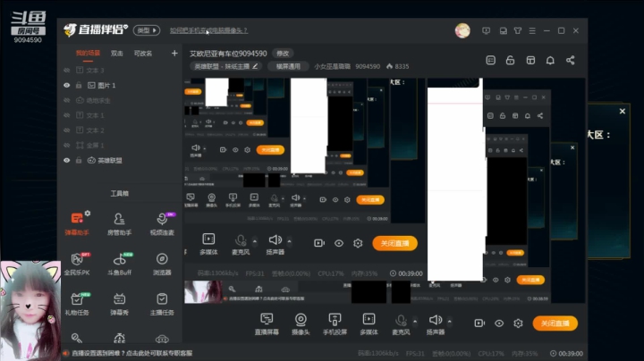This screenshot has height=361, width=644.
Task: Click the 工具箱 toolbox heading
Action: click(120, 193)
